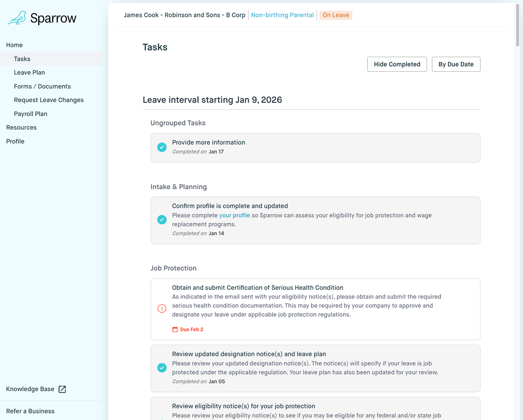This screenshot has width=523, height=420.
Task: Open Forms / Documents page
Action: 42,86
